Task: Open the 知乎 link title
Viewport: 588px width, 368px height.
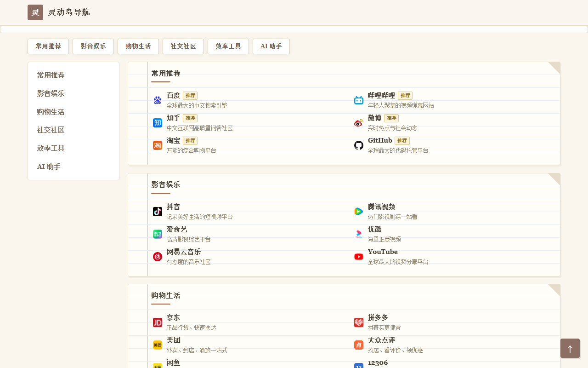Action: coord(174,118)
